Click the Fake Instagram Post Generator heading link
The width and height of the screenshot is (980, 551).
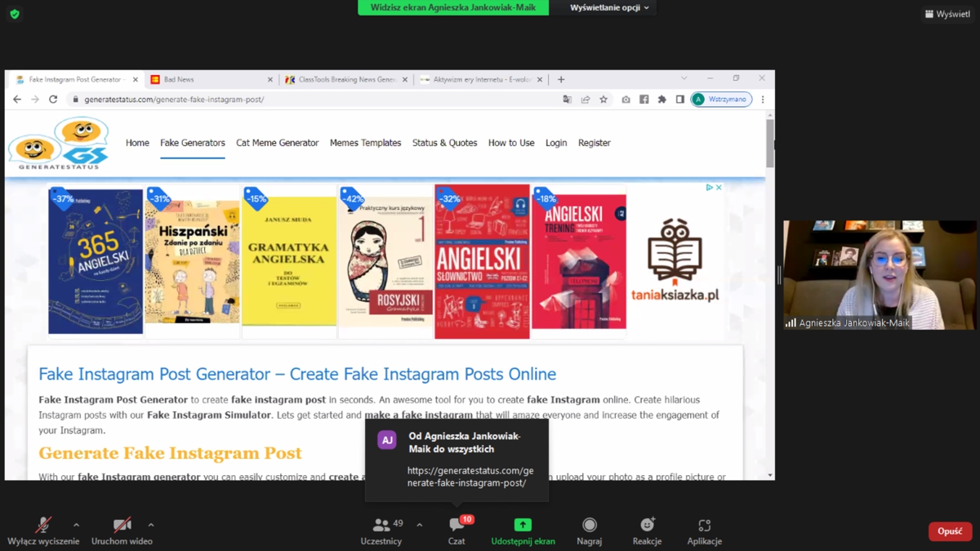[297, 374]
